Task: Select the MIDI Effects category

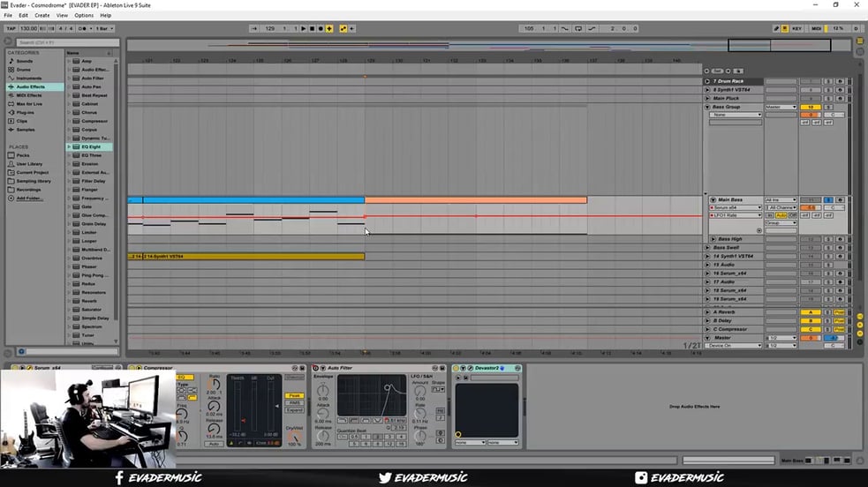Action: coord(29,95)
